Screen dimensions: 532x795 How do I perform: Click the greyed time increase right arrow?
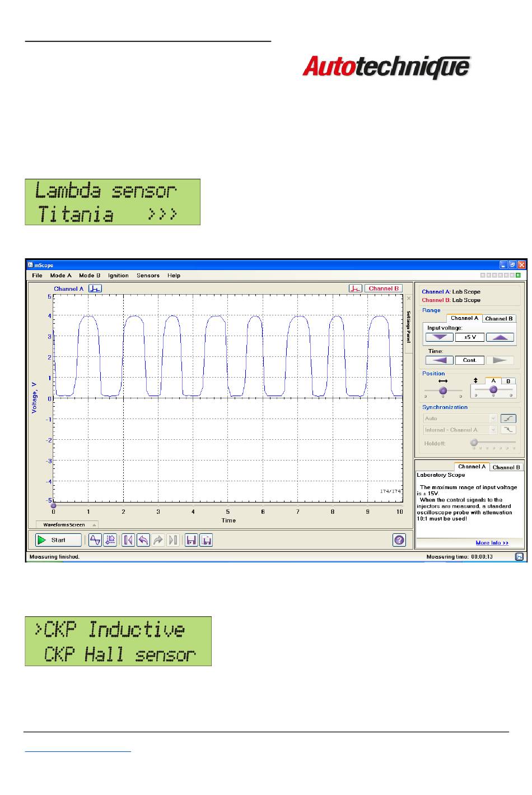500,360
